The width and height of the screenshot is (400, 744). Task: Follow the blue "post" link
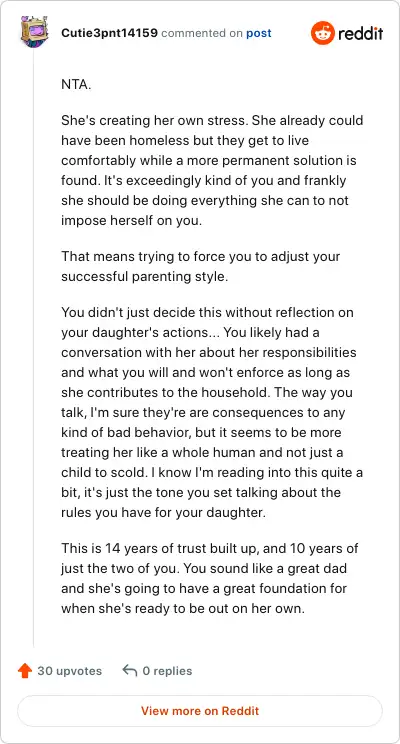(259, 34)
